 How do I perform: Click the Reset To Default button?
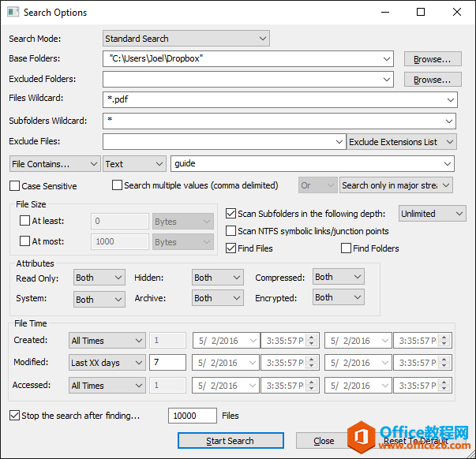[x=416, y=441]
